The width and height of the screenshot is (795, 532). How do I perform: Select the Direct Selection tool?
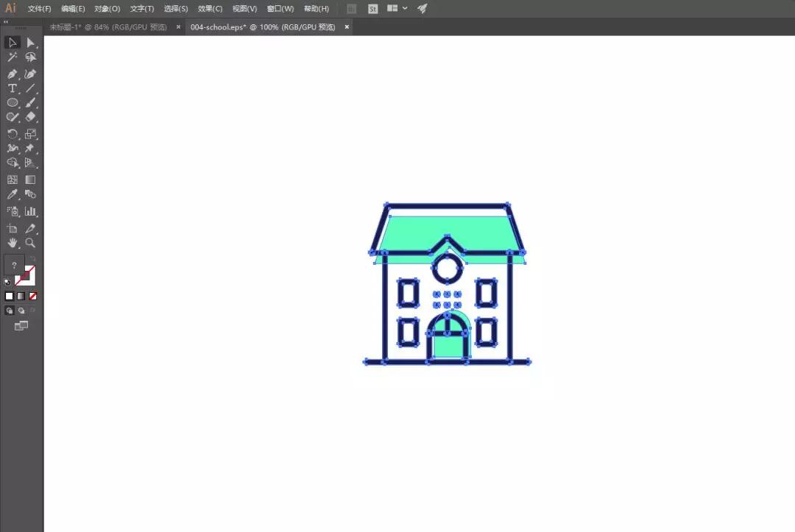[30, 43]
